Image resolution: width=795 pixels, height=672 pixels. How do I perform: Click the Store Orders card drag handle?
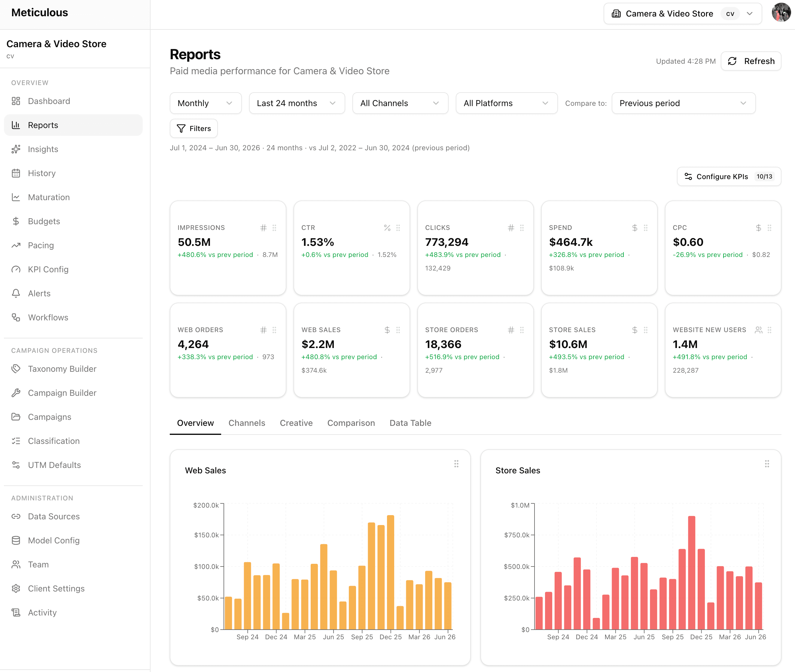pos(522,330)
